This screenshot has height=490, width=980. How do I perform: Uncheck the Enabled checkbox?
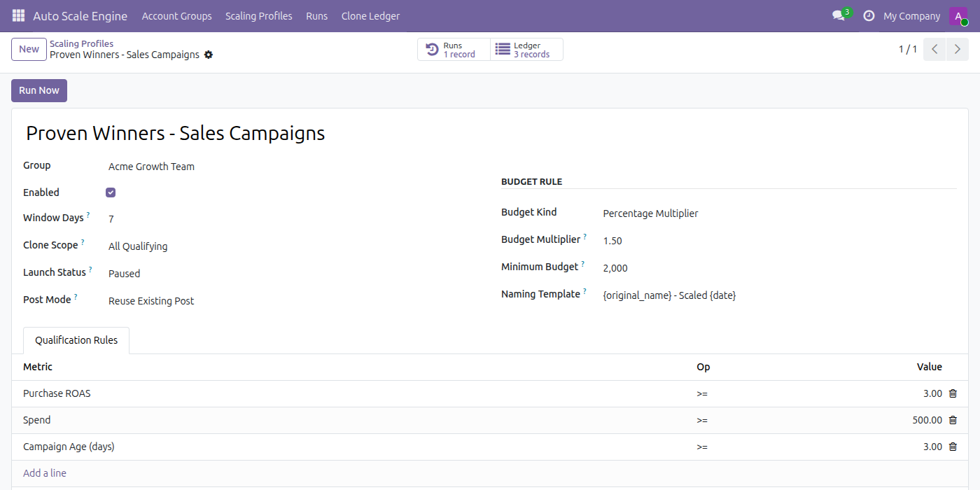tap(111, 192)
